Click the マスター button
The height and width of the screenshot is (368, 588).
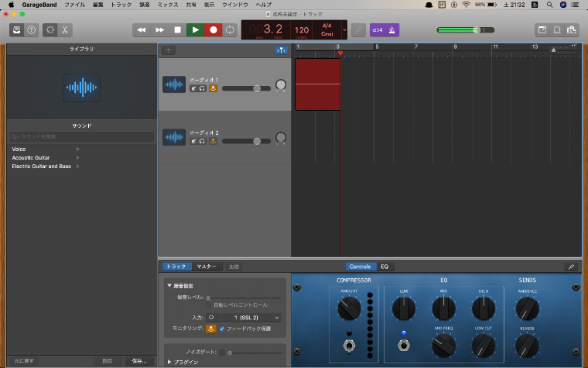(x=206, y=267)
